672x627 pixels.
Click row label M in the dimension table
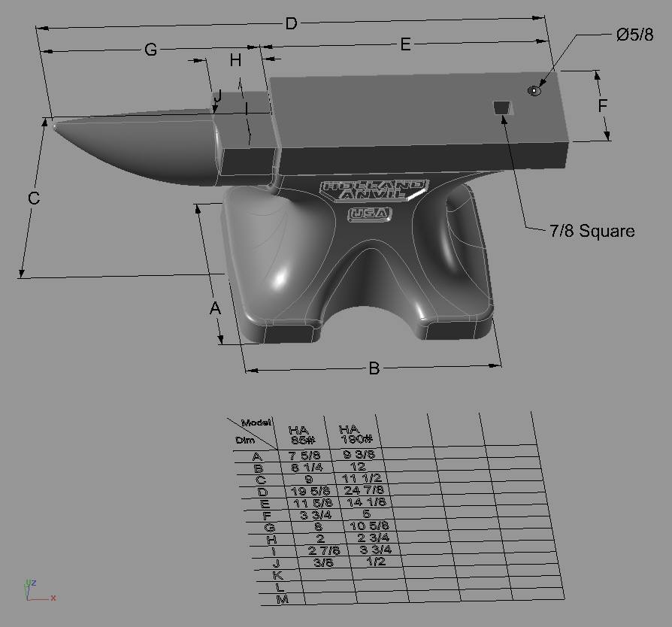(283, 599)
